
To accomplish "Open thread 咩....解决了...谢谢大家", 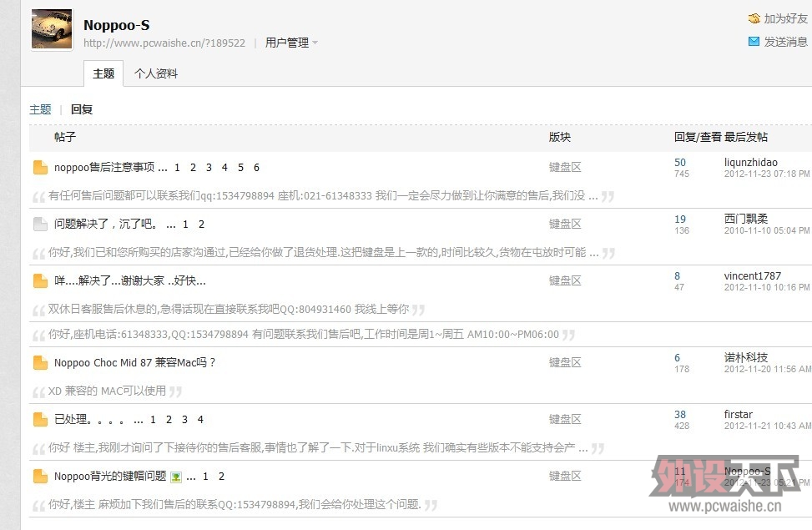I will click(130, 280).
